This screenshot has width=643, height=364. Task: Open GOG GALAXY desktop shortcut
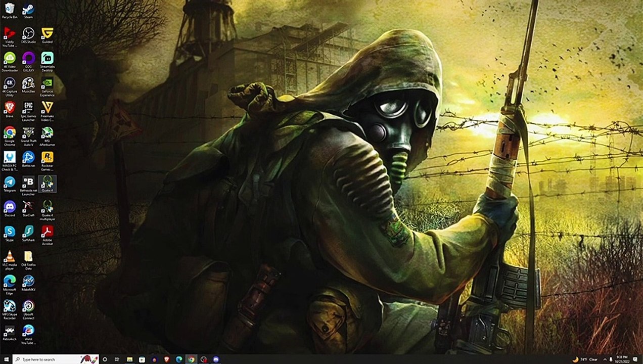point(28,61)
